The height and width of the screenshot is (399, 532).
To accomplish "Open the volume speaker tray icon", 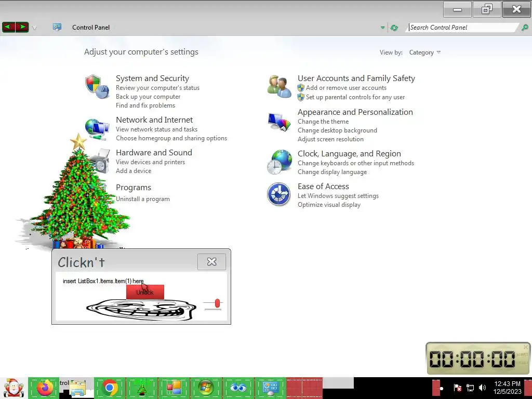I will click(x=482, y=388).
